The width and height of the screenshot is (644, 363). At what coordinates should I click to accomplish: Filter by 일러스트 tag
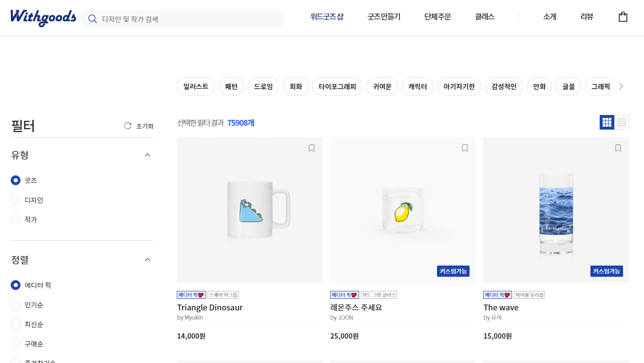click(196, 86)
